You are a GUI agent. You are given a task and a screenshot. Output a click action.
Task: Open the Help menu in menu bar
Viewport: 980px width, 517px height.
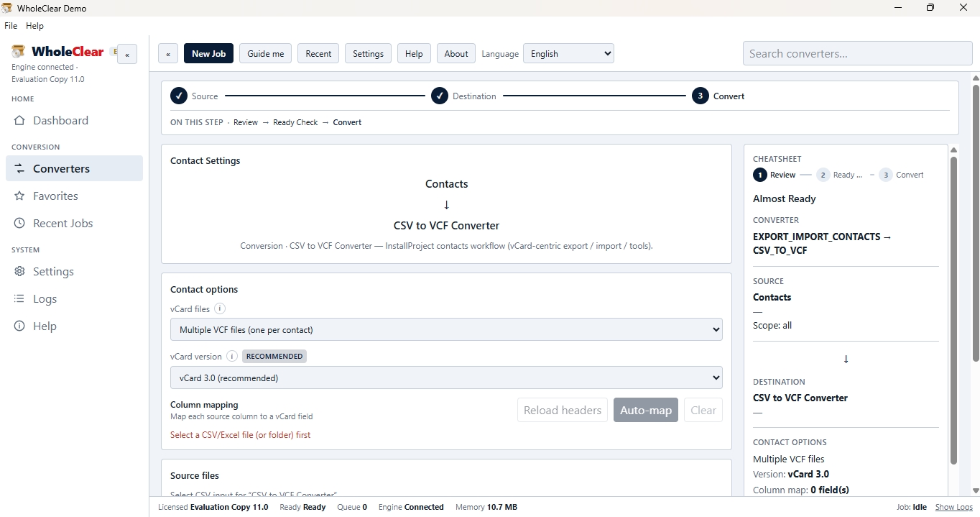click(34, 26)
